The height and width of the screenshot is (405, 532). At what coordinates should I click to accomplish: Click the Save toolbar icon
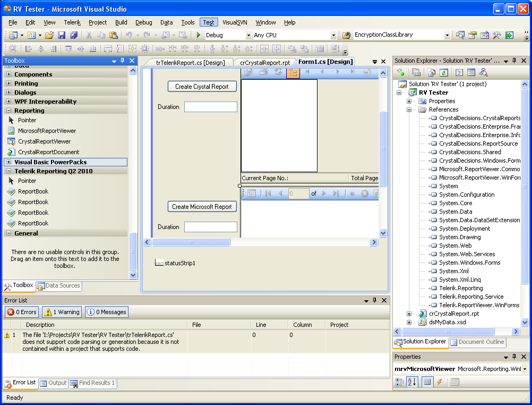(x=62, y=35)
